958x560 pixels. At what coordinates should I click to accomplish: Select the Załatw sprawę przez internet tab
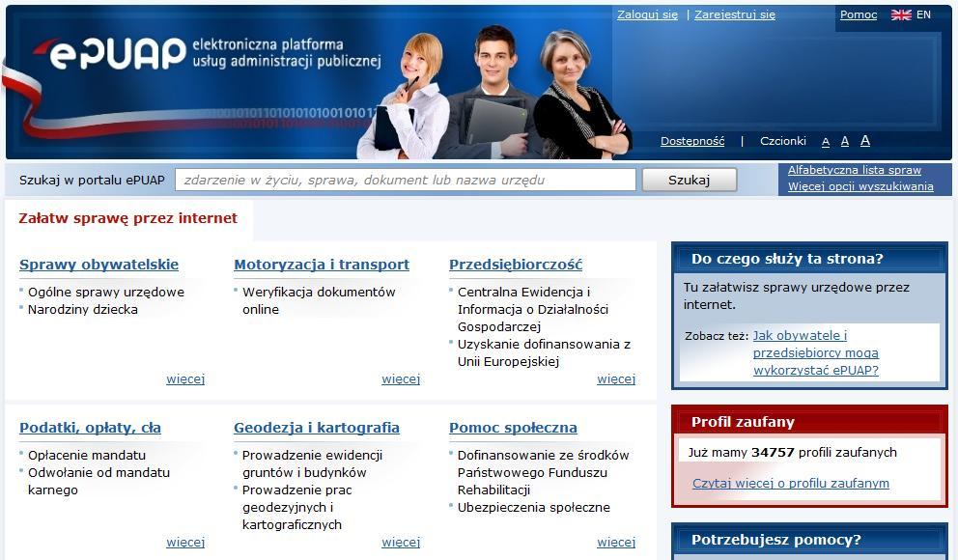point(127,218)
